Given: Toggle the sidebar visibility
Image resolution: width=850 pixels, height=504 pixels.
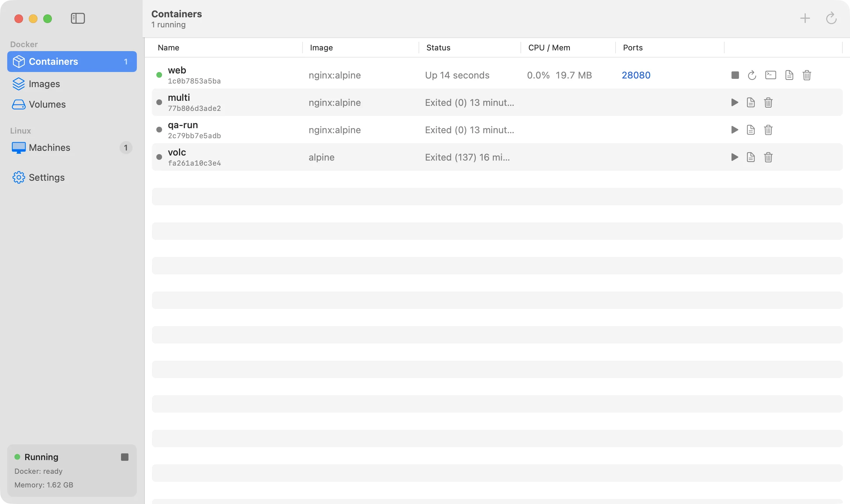Looking at the screenshot, I should 78,18.
